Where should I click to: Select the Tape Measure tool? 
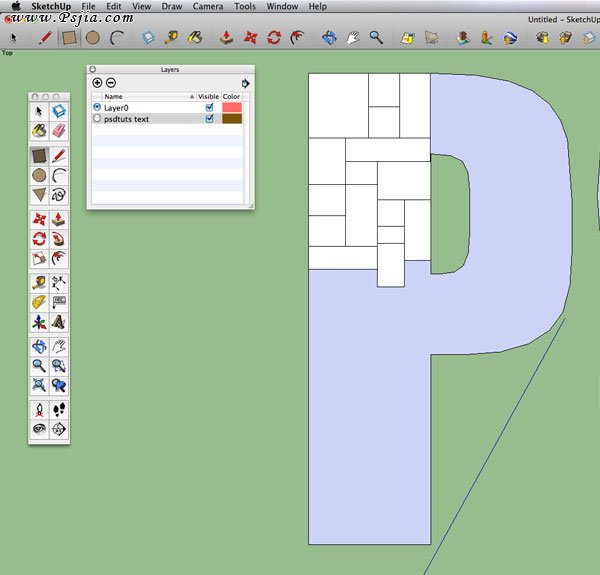39,283
